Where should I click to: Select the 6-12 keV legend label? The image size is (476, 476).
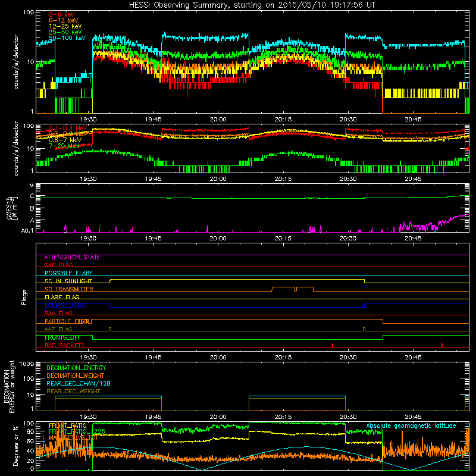point(64,20)
